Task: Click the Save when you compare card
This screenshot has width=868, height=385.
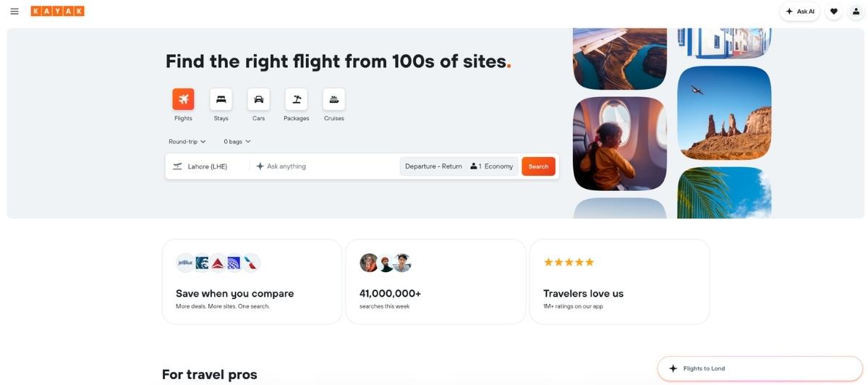Action: 252,282
